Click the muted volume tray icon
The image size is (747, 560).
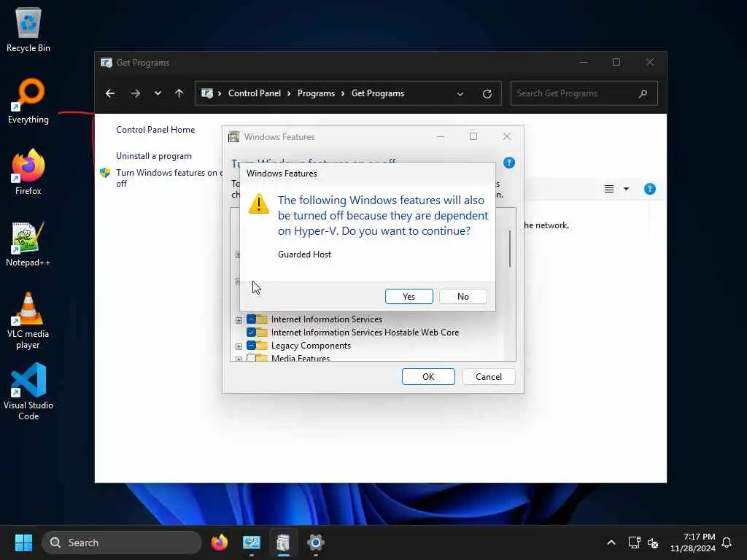(x=653, y=542)
